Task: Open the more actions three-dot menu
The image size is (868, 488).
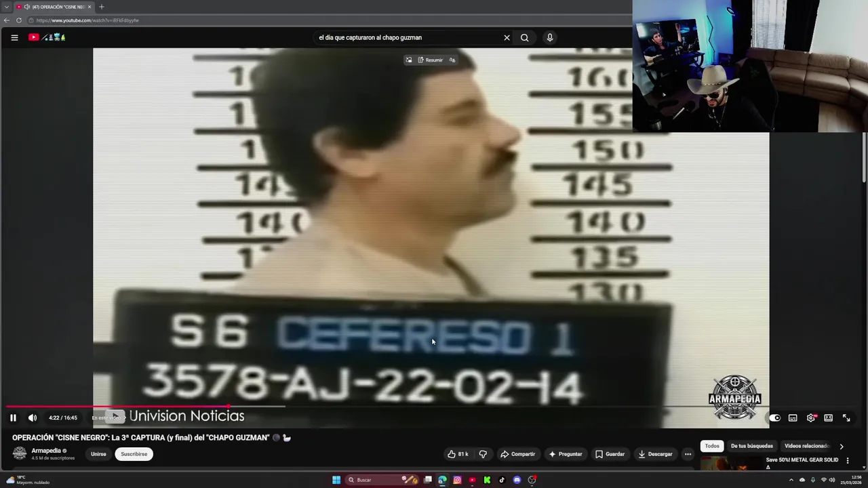Action: pyautogui.click(x=688, y=454)
